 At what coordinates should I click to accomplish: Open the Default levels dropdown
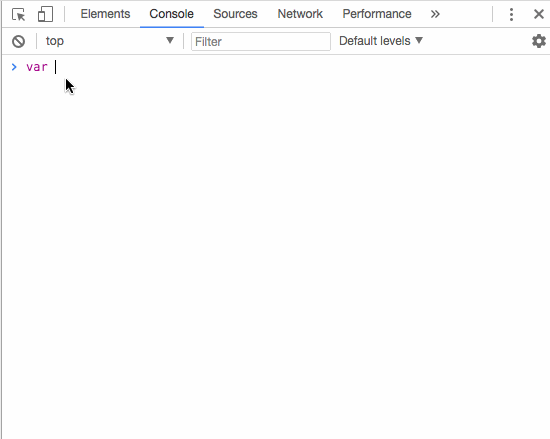[x=381, y=41]
